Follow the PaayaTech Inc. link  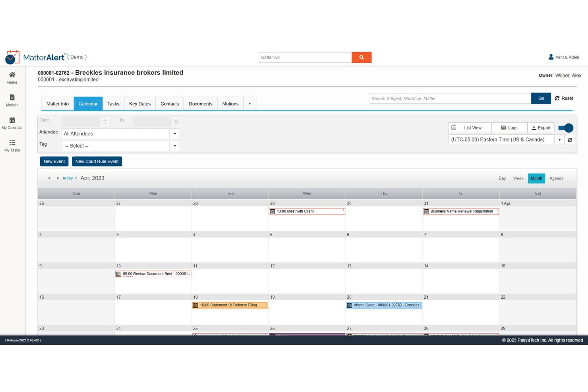[532, 340]
